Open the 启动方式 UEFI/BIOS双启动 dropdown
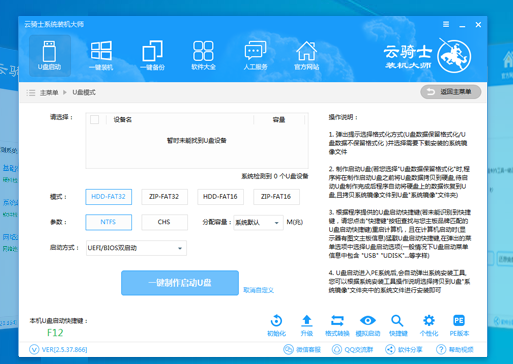The height and width of the screenshot is (364, 513). point(136,248)
